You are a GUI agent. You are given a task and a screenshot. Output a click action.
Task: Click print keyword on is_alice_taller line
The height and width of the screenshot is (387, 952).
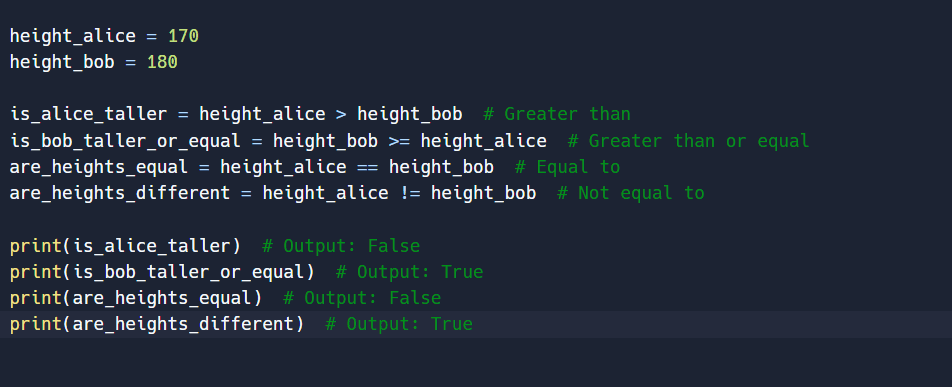36,246
